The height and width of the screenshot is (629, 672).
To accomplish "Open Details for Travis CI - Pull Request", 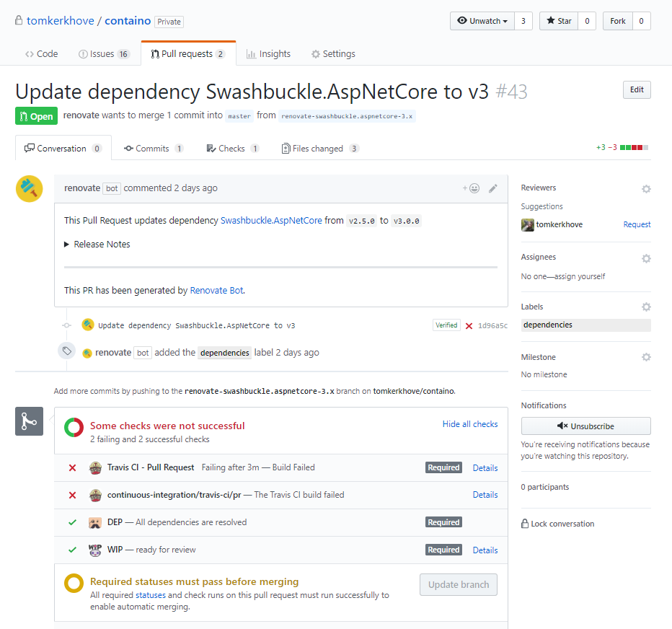I will pos(485,468).
